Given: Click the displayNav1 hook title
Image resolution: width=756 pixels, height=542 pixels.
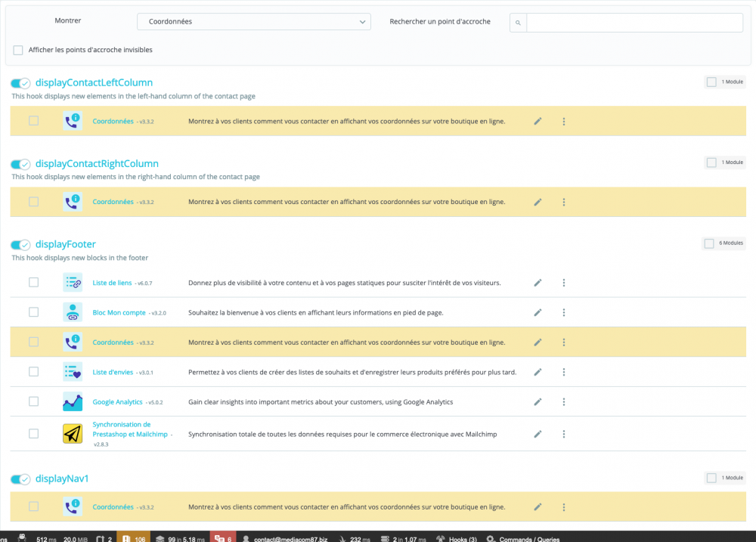Looking at the screenshot, I should coord(62,479).
